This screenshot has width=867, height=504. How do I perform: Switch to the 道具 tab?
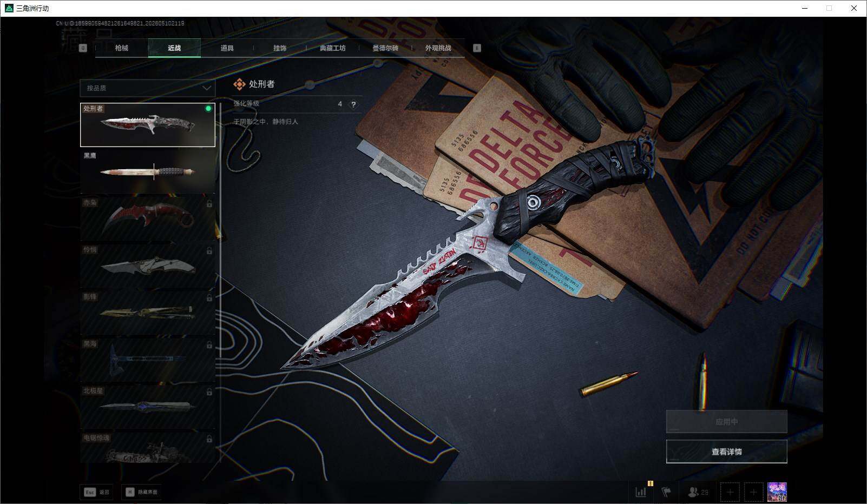(x=227, y=48)
